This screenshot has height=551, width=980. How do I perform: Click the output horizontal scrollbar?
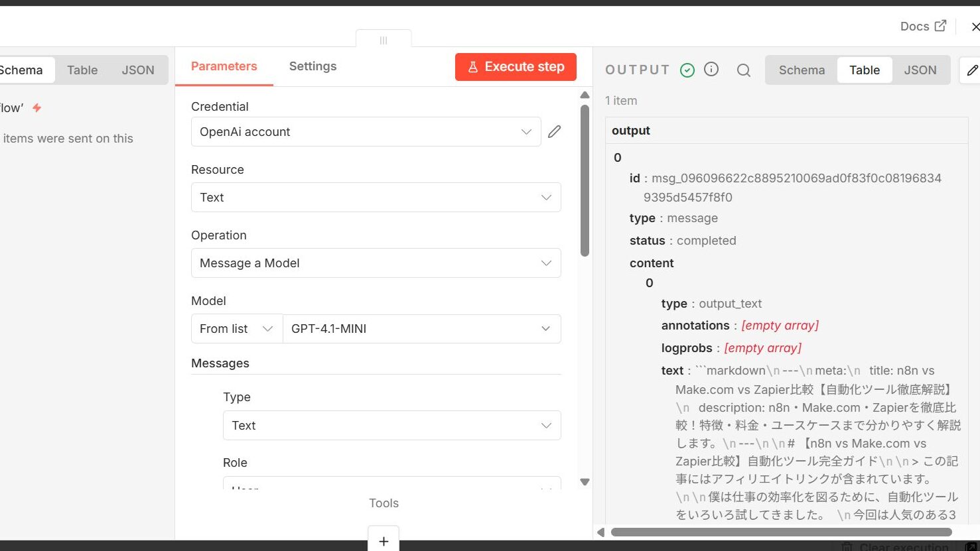[781, 532]
